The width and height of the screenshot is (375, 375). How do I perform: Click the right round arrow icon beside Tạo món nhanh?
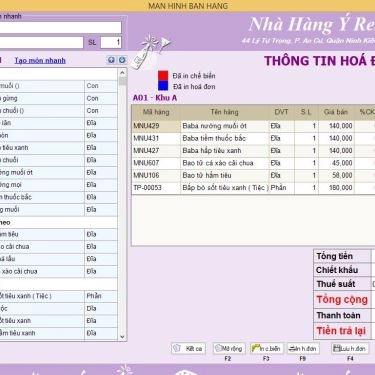point(122,60)
